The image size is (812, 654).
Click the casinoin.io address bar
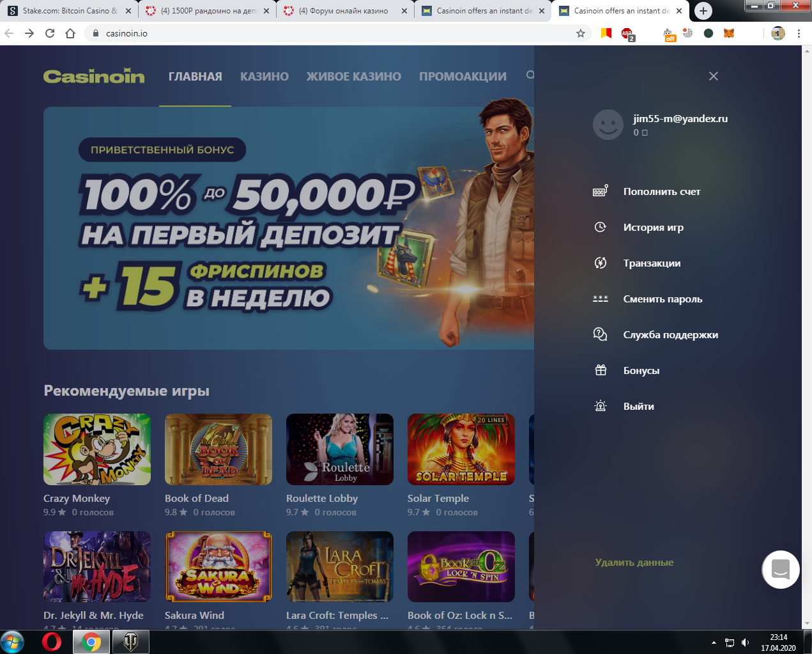pyautogui.click(x=339, y=33)
